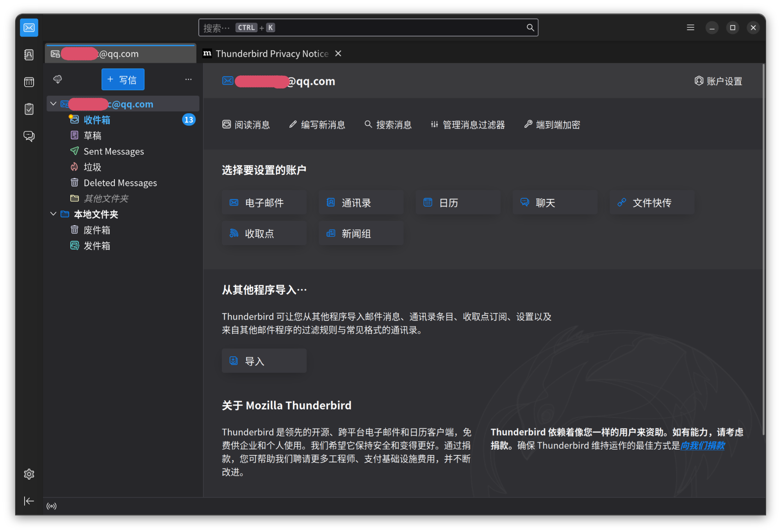
Task: Open 端到端加密 settings
Action: (x=552, y=125)
